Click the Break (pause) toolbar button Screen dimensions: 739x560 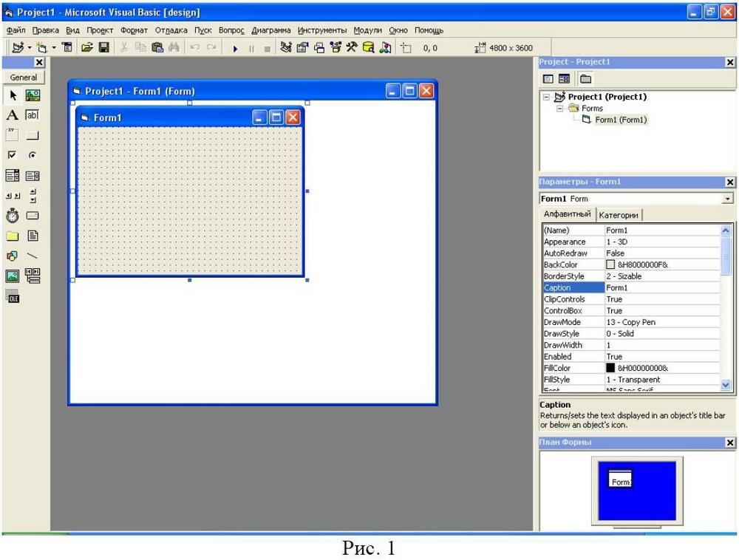[251, 49]
